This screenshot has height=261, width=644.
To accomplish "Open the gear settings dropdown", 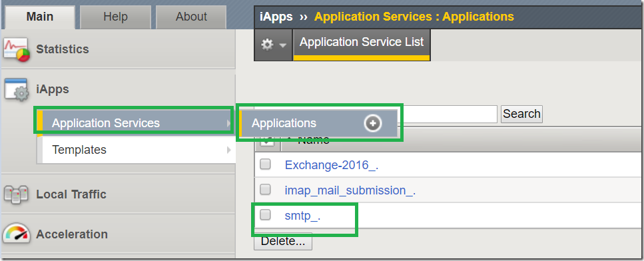I will [274, 45].
